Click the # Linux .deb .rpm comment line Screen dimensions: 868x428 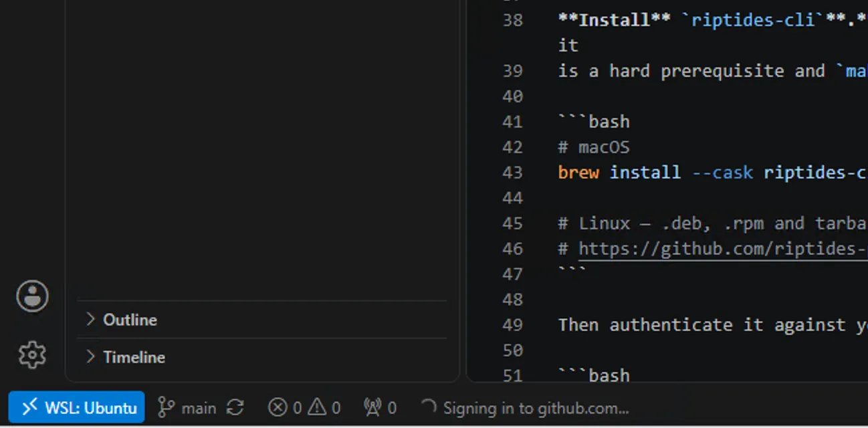coord(713,223)
